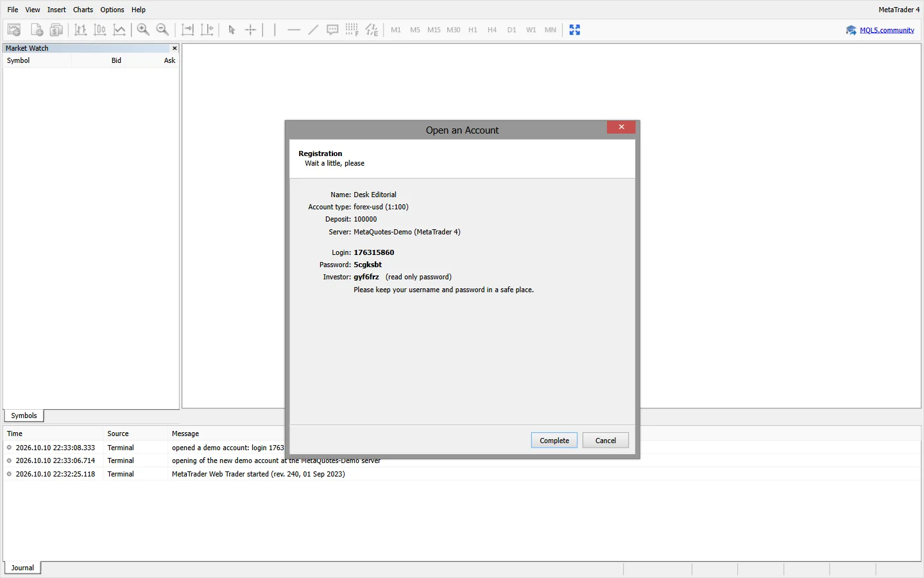Open the MQL5.community link

tap(887, 30)
